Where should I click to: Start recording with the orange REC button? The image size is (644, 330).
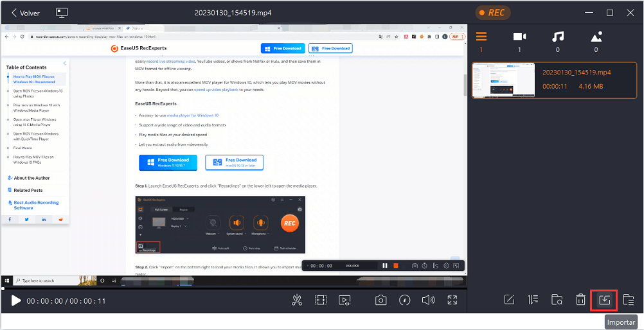click(x=492, y=13)
